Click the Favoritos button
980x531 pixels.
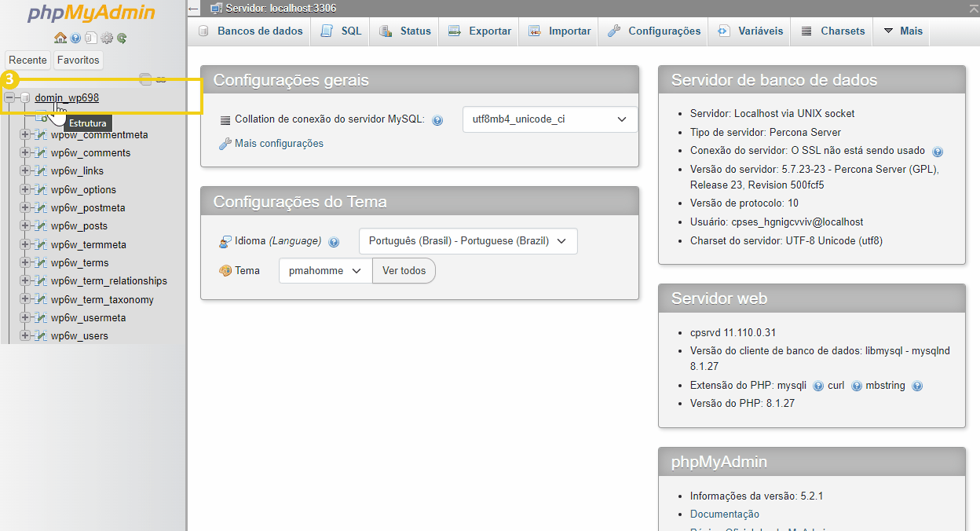coord(79,60)
